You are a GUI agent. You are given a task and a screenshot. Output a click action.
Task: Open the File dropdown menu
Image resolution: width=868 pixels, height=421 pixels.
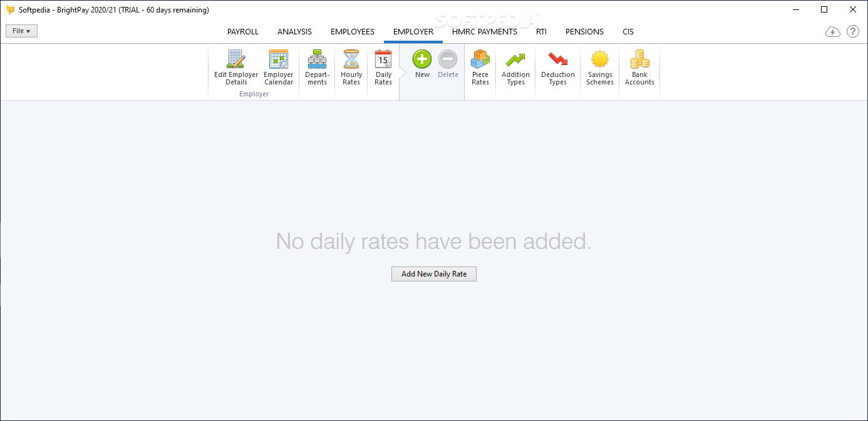point(22,31)
